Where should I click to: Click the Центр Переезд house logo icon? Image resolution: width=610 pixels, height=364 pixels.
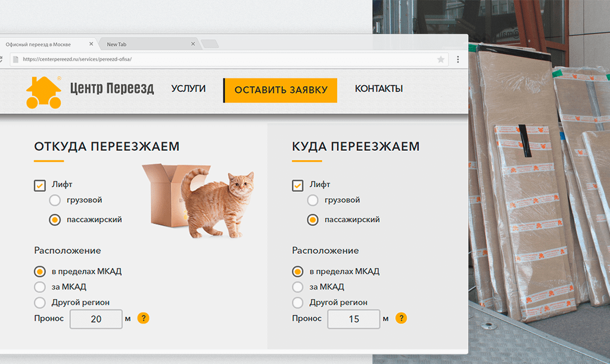click(43, 92)
